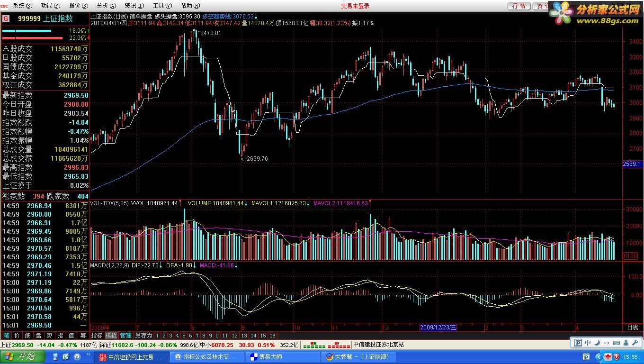This screenshot has width=644, height=364.
Task: Click the 2639.76 low price label
Action: [257, 159]
